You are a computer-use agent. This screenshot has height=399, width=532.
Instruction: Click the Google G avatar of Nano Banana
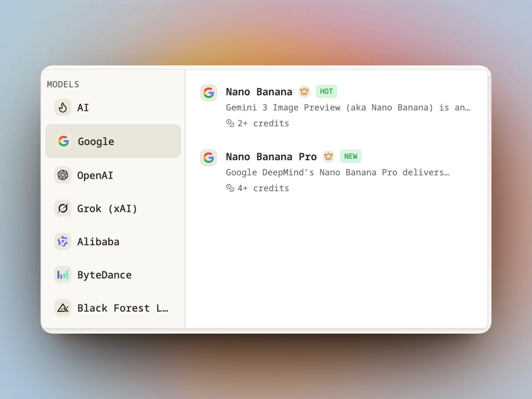click(x=208, y=93)
